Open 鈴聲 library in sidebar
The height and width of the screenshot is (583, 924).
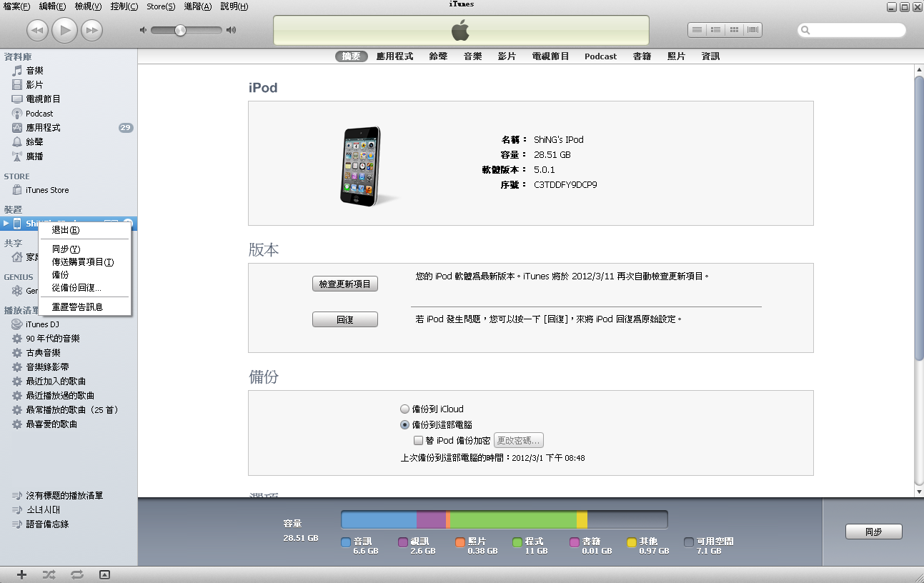(x=34, y=141)
